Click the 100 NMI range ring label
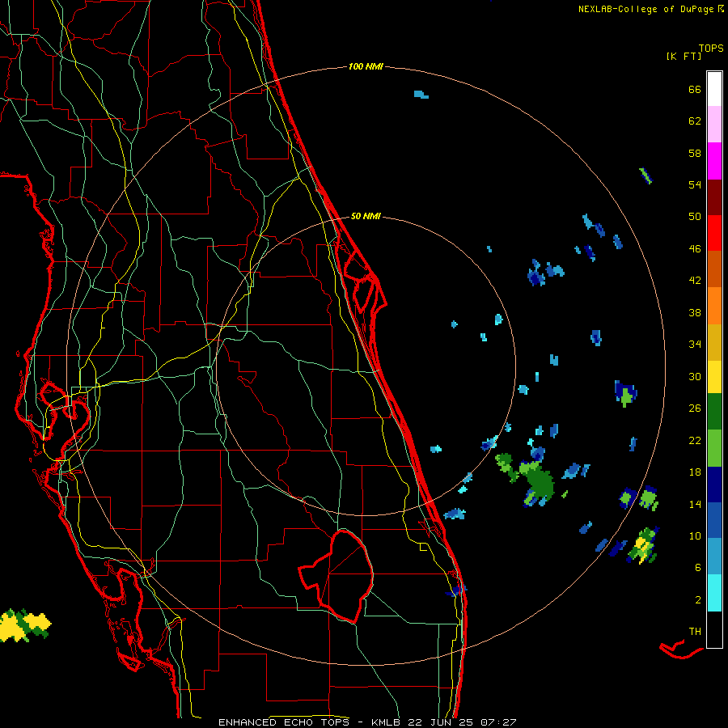 click(366, 67)
